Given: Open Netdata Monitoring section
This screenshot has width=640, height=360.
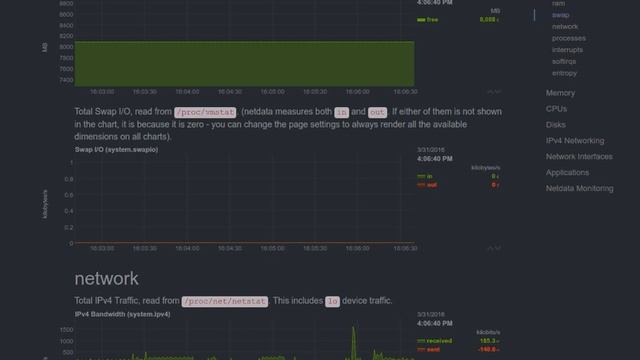Looking at the screenshot, I should coord(580,189).
